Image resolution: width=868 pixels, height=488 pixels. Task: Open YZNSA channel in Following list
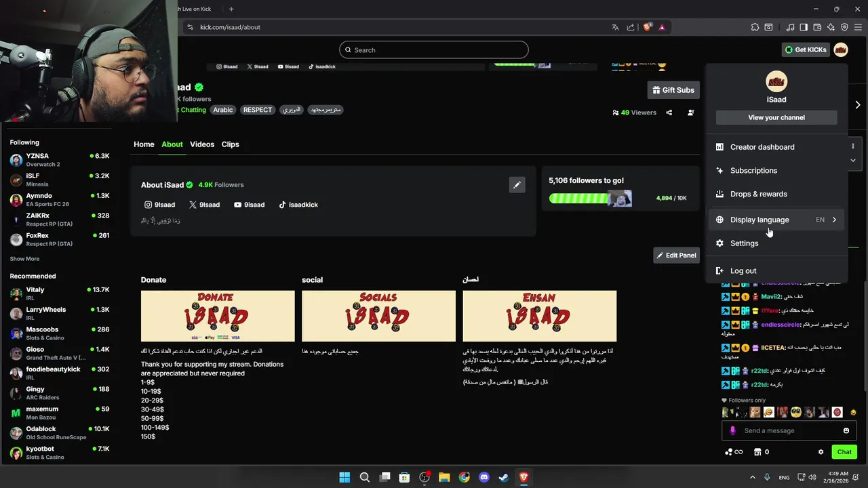coord(60,160)
